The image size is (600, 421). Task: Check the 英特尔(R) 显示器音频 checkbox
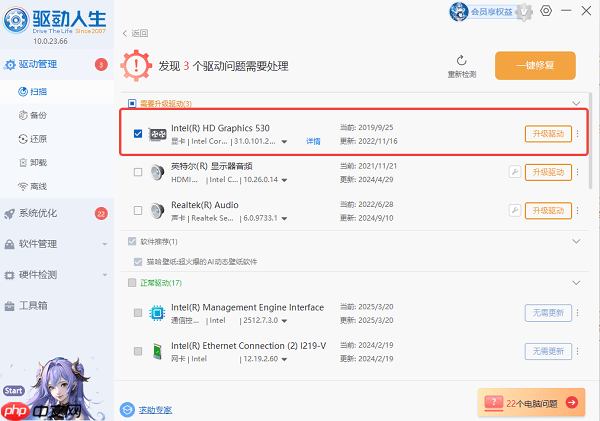point(138,172)
